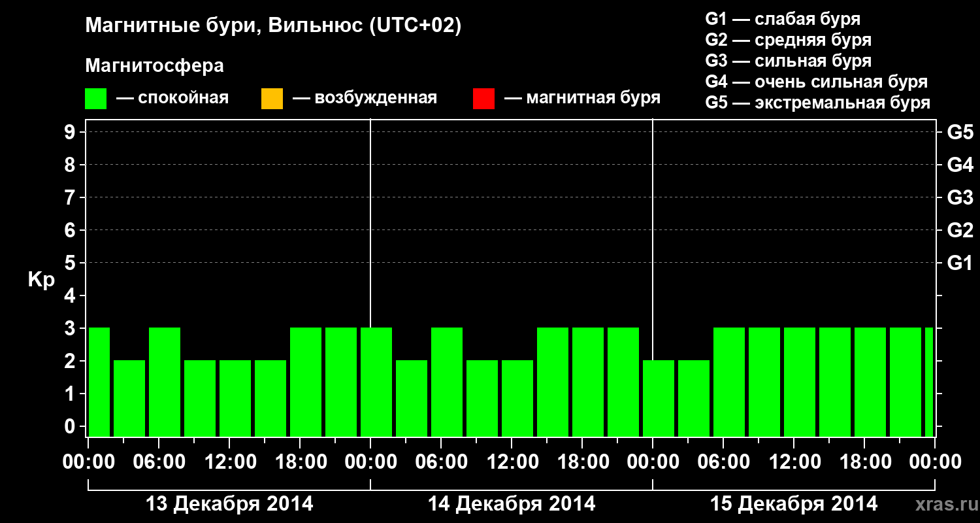Viewport: 980px width, 523px height.
Task: Click the '15 Декабря 2014' date label
Action: [794, 504]
